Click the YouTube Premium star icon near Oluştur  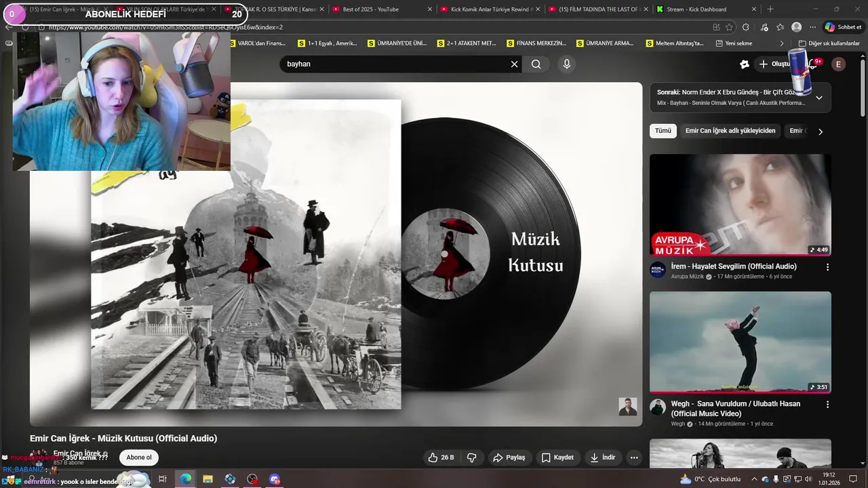click(x=744, y=64)
